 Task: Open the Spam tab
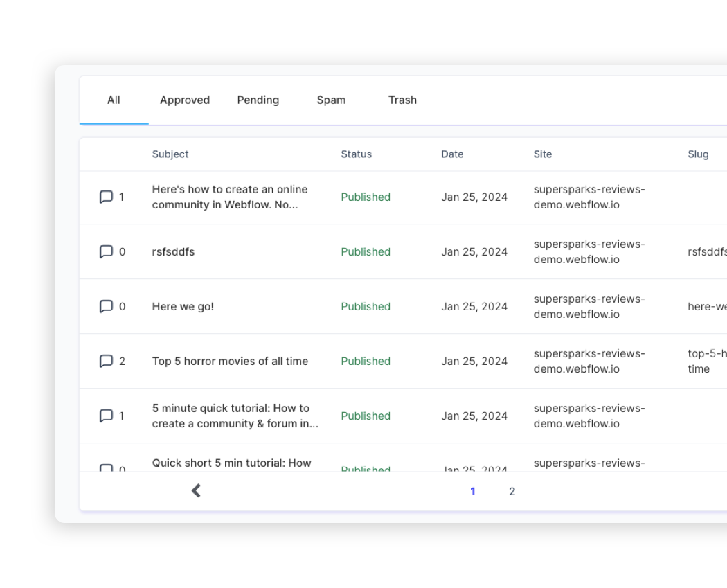pos(331,100)
